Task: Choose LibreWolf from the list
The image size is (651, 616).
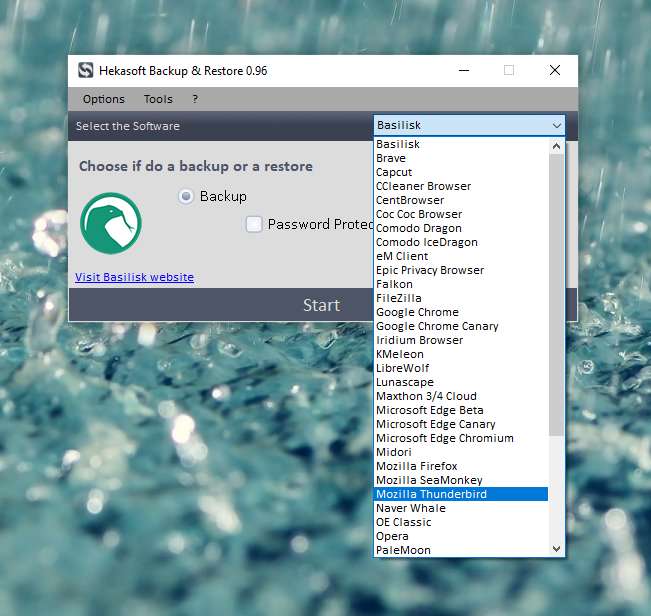Action: [461, 368]
